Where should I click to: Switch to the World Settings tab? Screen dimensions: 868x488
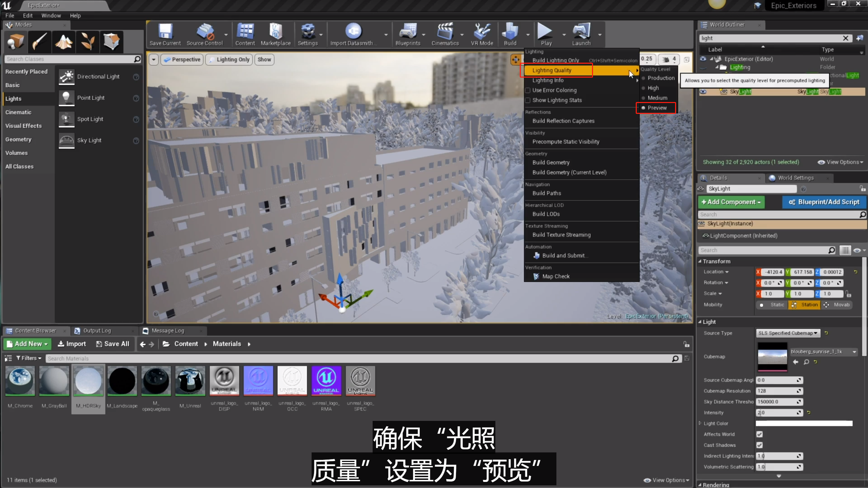795,178
